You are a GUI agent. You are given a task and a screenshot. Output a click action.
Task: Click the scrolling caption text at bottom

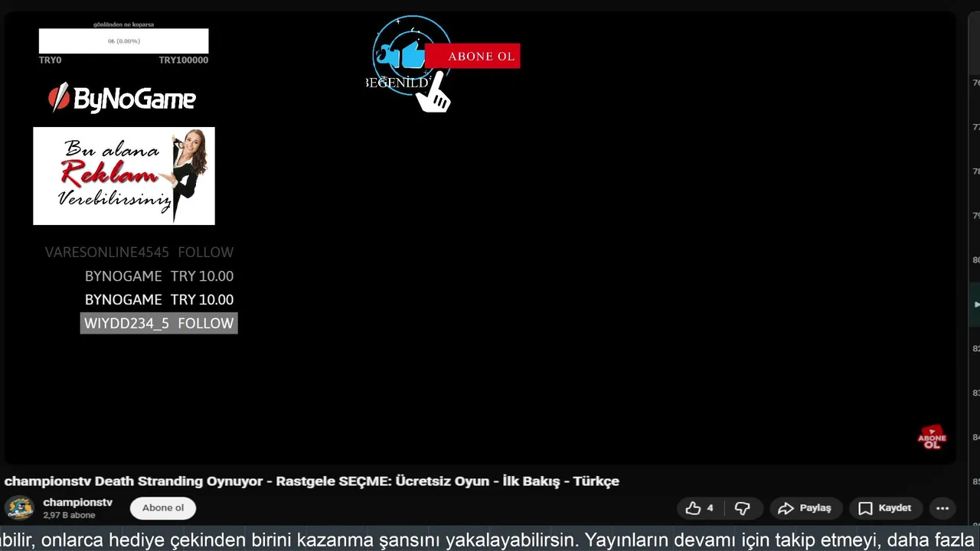coord(490,540)
